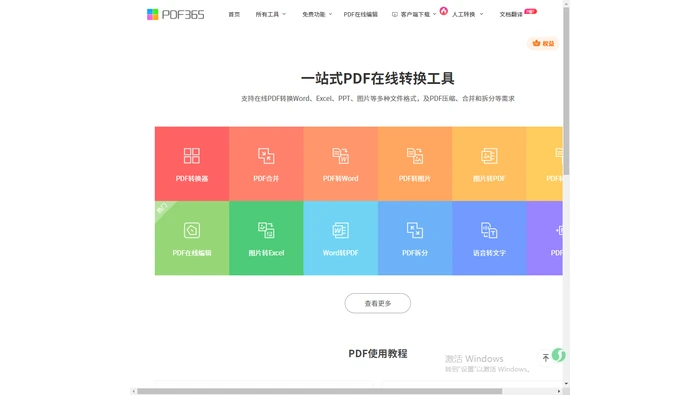Open the 文档翻译 nav link
This screenshot has width=700, height=395.
coord(511,14)
